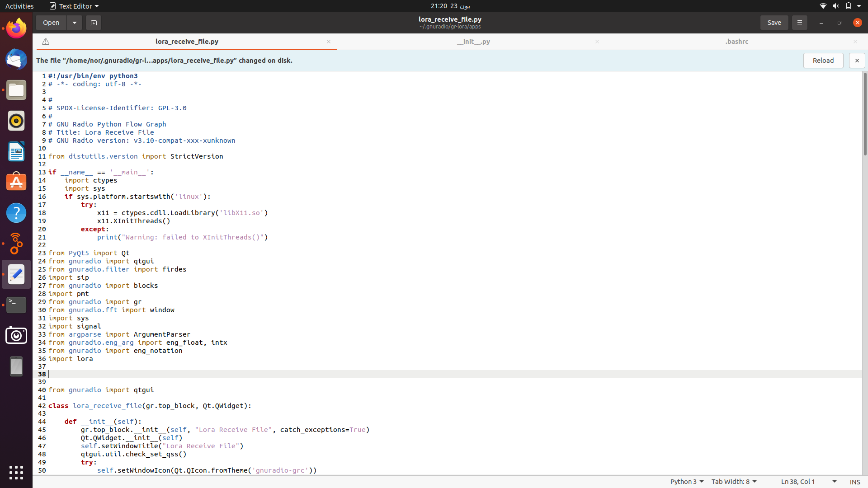This screenshot has width=868, height=488.
Task: Reload the changed file from disk
Action: pos(823,60)
